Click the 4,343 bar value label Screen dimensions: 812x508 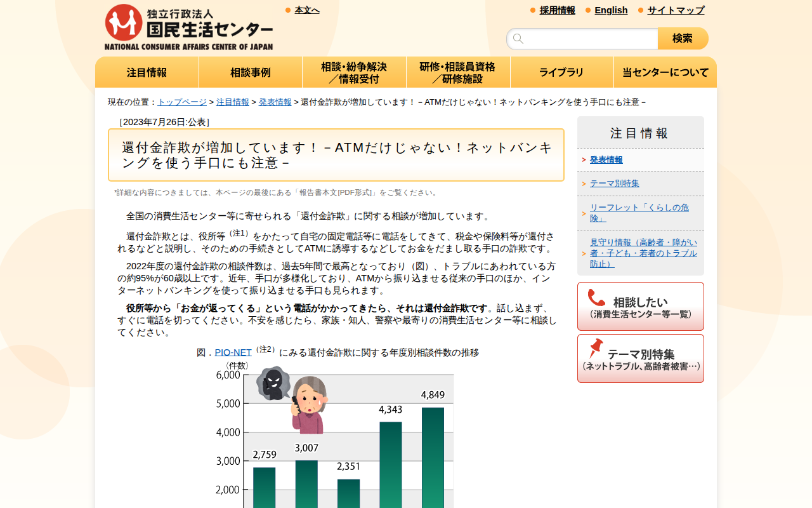coord(391,410)
